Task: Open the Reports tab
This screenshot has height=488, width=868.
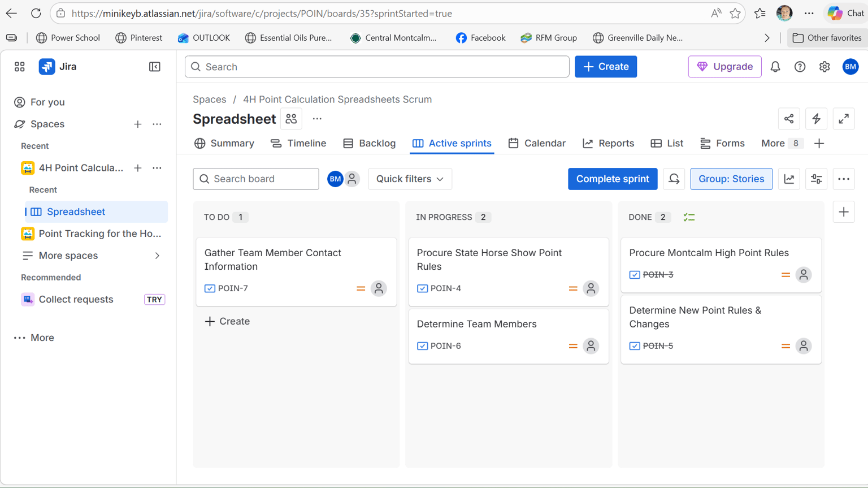Action: pyautogui.click(x=609, y=143)
